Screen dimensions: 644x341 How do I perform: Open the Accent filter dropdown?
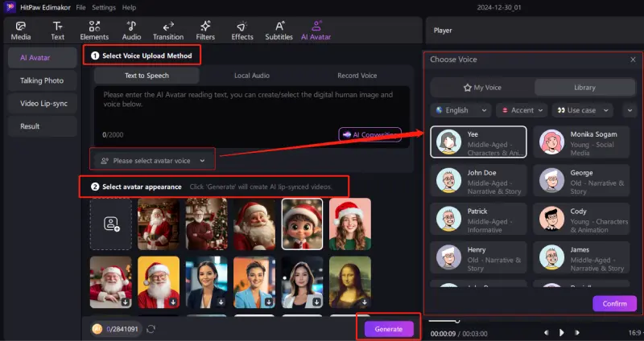click(522, 110)
